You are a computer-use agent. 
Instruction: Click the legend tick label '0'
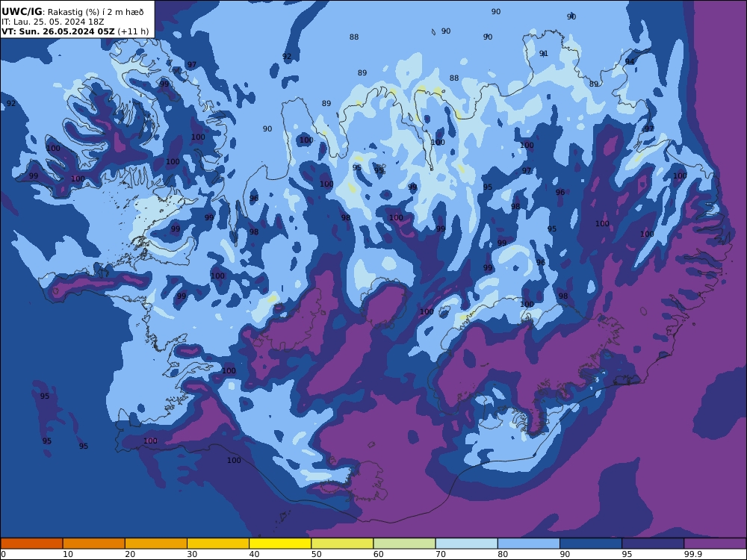3,554
